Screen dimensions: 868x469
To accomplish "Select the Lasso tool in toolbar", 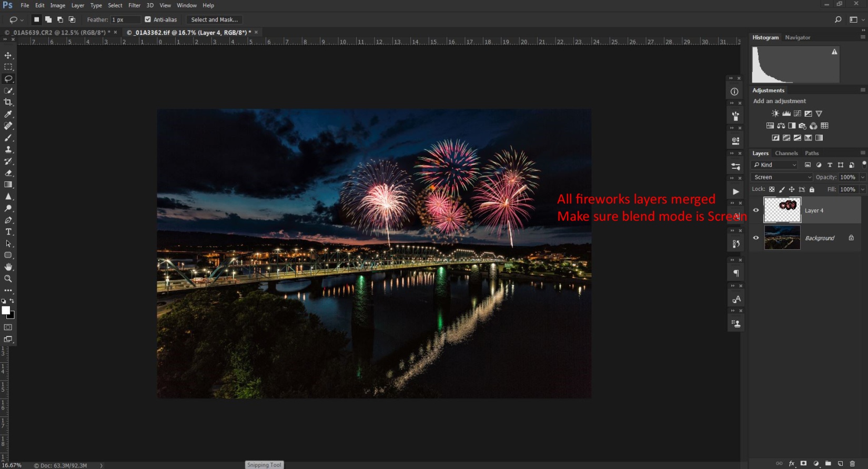I will (8, 79).
